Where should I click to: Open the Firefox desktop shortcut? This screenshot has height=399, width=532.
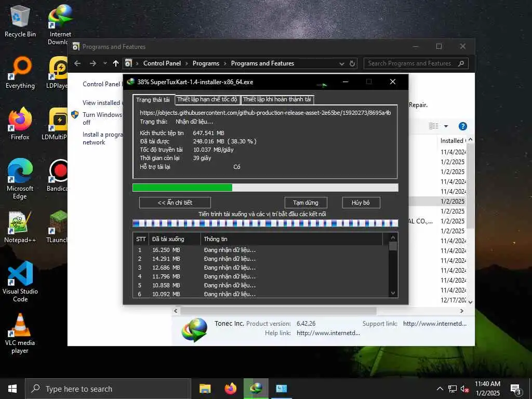(20, 124)
